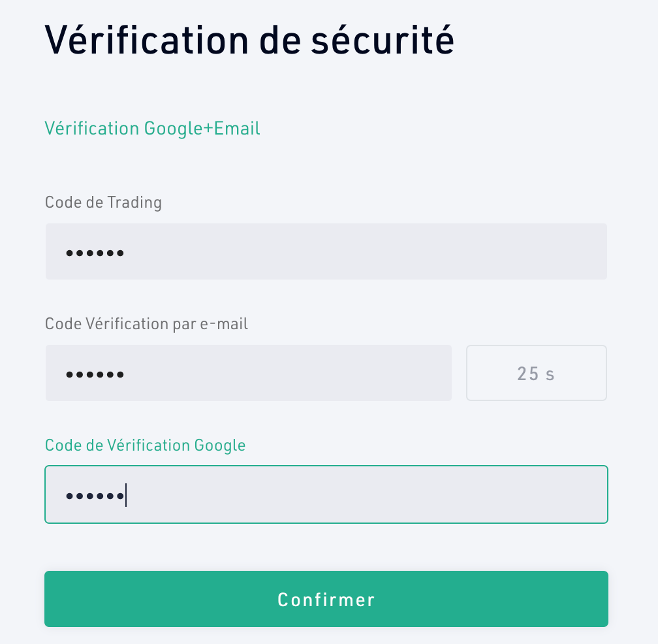This screenshot has height=644, width=658.
Task: Click the masked dots in e-mail code field
Action: [95, 374]
